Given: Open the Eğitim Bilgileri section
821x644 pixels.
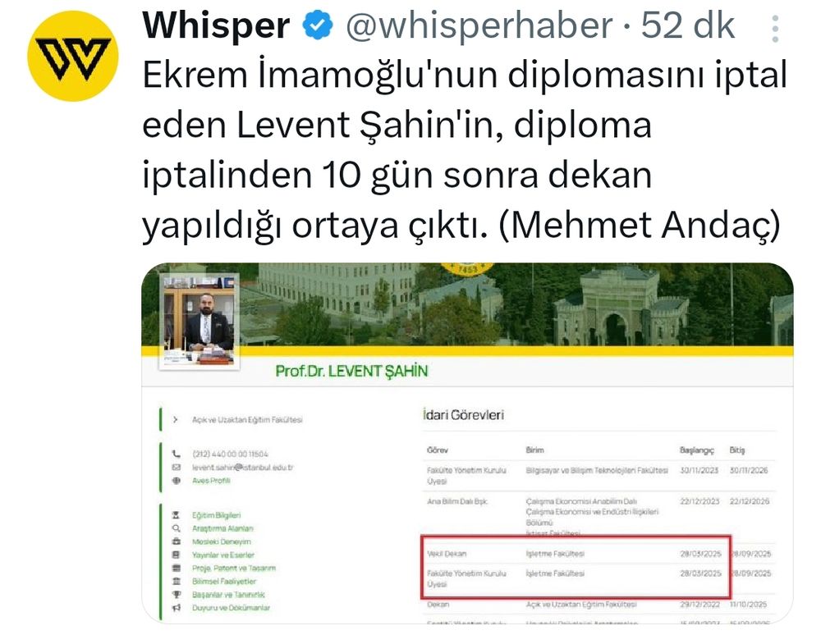Looking at the screenshot, I should tap(216, 515).
